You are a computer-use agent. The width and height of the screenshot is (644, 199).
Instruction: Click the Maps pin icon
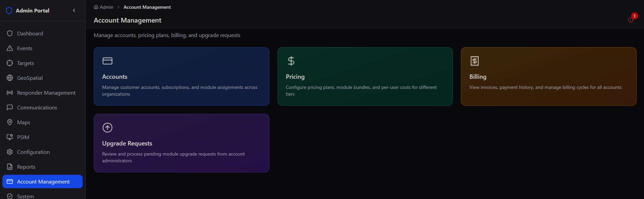(10, 122)
